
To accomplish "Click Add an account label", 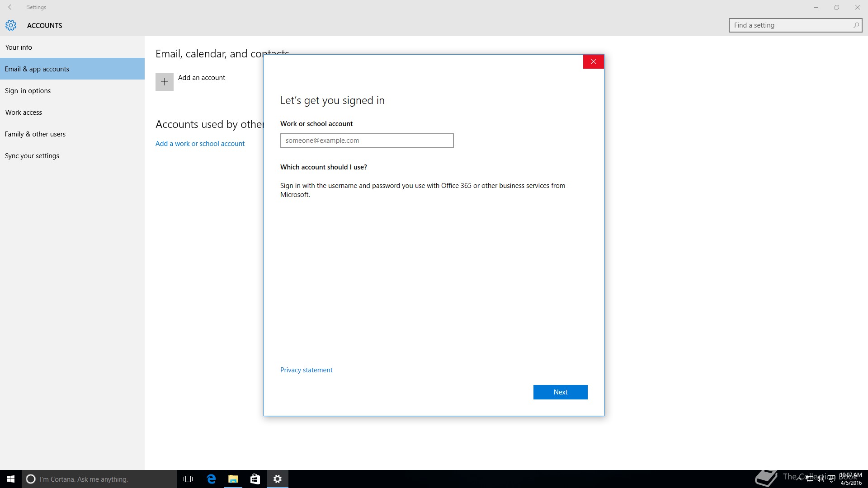I will tap(202, 78).
